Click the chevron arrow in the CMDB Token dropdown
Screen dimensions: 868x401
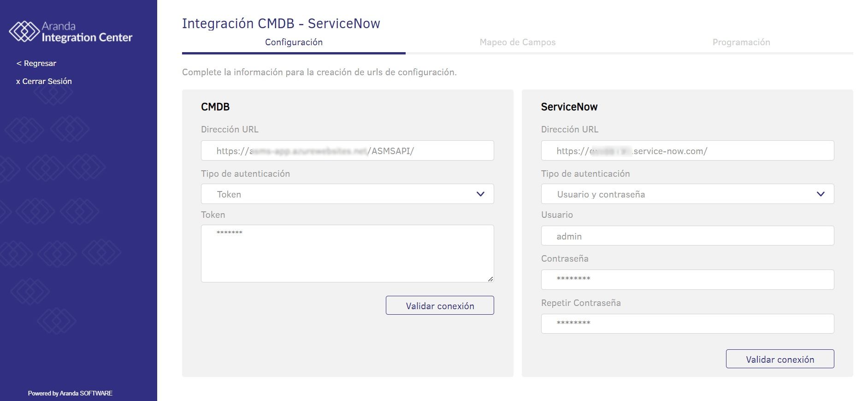point(480,194)
